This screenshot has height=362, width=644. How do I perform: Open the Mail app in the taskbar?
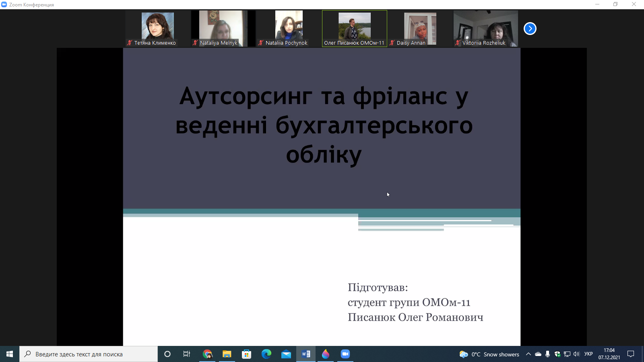pos(286,354)
